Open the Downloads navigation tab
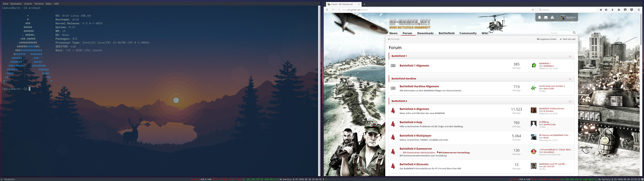Image resolution: width=644 pixels, height=181 pixels. point(425,33)
